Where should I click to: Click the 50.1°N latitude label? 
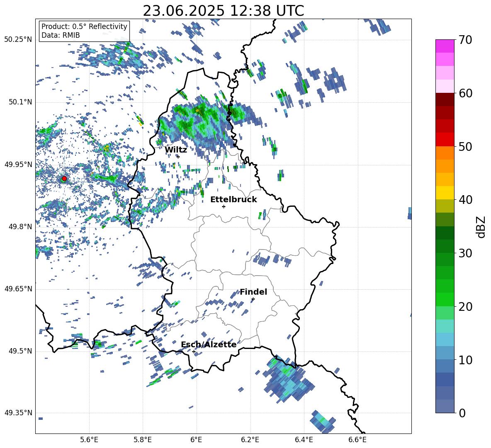pyautogui.click(x=20, y=102)
